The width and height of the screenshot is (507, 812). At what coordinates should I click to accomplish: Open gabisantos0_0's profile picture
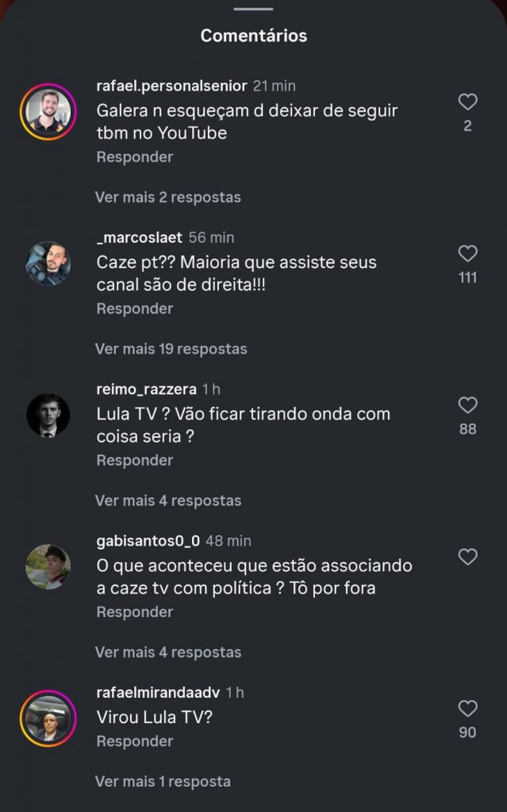48,566
